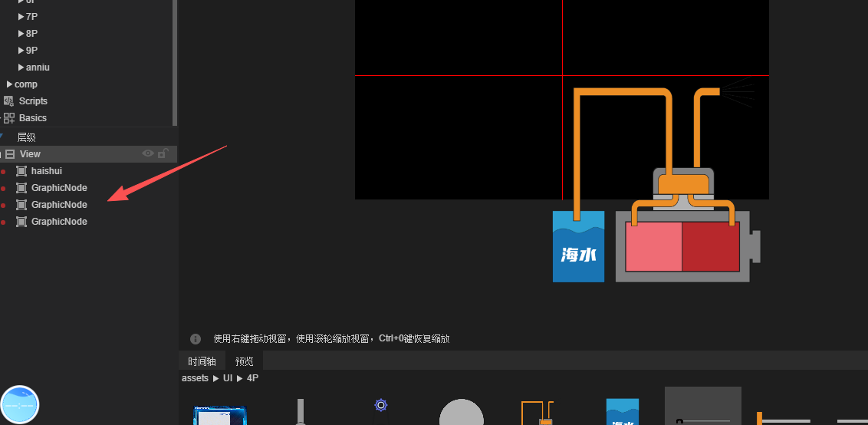
Task: Expand the anniu folder
Action: [21, 68]
